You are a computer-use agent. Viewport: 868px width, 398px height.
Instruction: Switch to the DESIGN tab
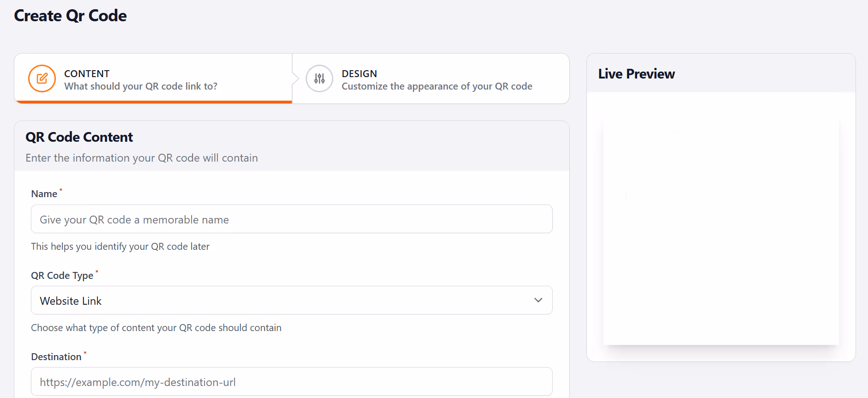430,78
